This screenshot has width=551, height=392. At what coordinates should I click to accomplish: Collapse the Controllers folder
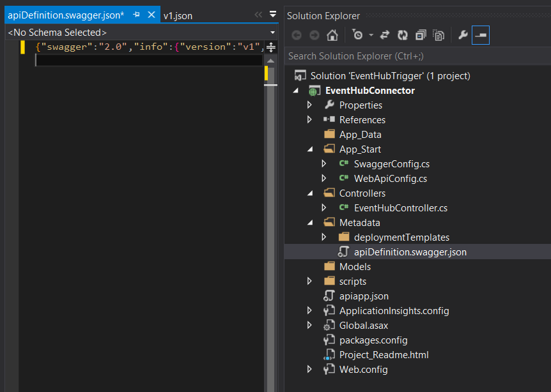pyautogui.click(x=310, y=193)
